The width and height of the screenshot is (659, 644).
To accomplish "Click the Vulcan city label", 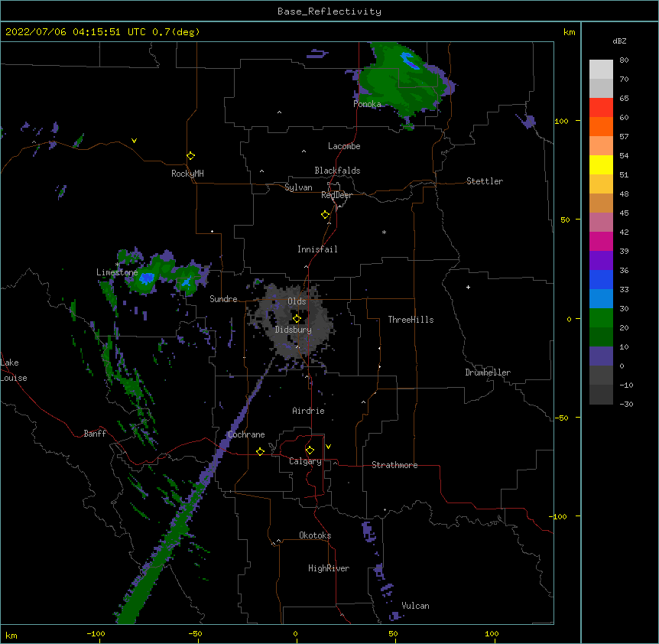I will click(415, 606).
